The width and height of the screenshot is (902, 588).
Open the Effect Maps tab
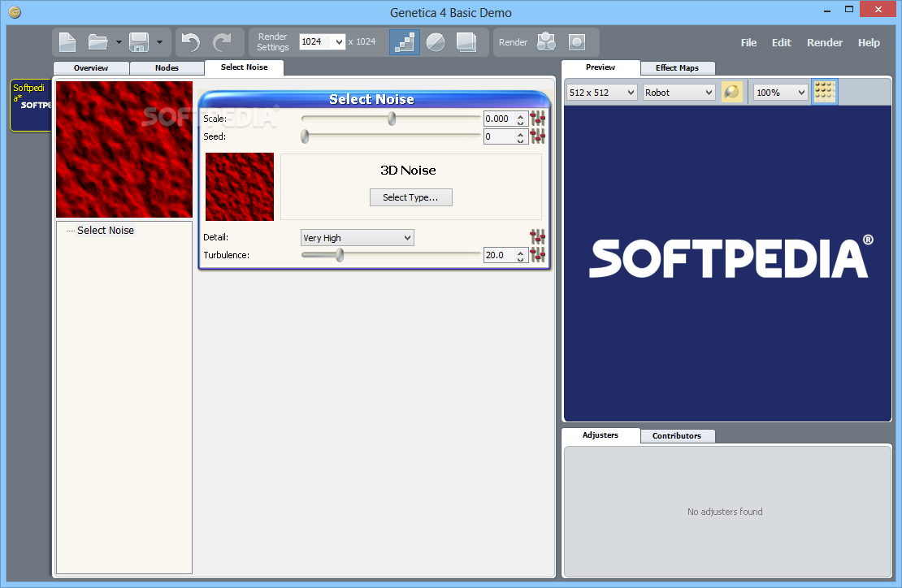point(677,68)
